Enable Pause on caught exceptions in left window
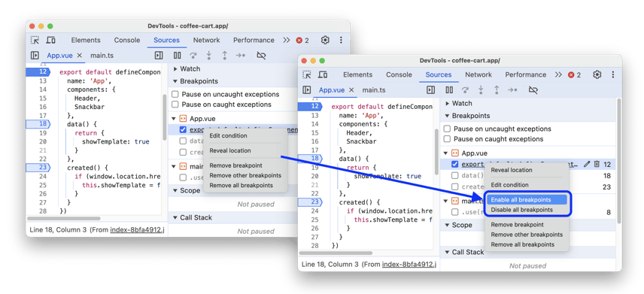Image resolution: width=644 pixels, height=294 pixels. tap(175, 105)
